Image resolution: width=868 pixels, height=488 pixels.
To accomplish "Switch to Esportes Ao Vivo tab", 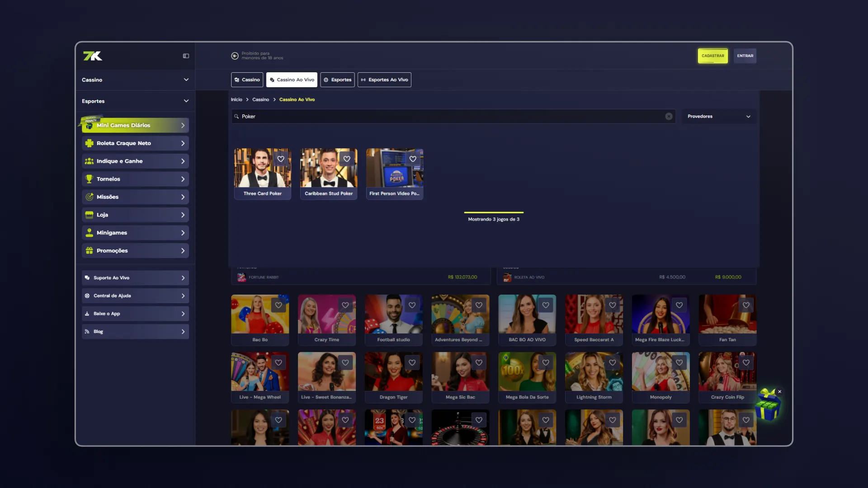I will point(384,80).
